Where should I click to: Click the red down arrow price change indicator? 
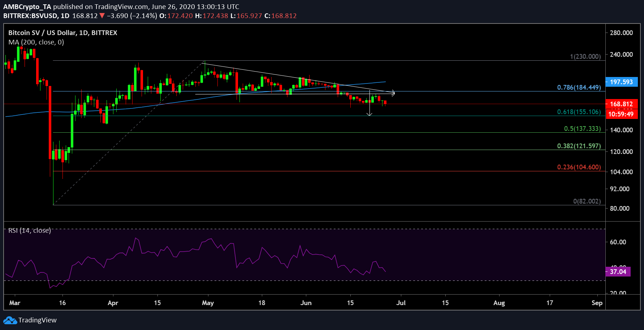(102, 16)
